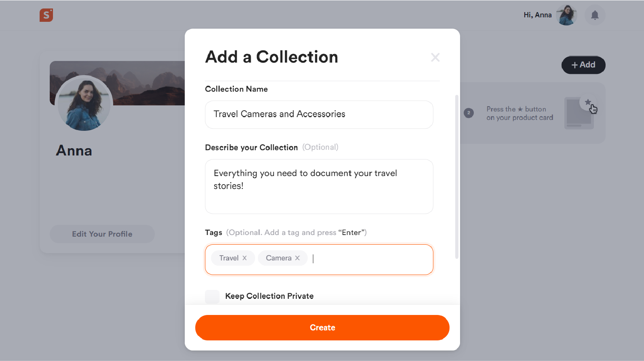Click the step 2 badge
644x361 pixels.
469,113
